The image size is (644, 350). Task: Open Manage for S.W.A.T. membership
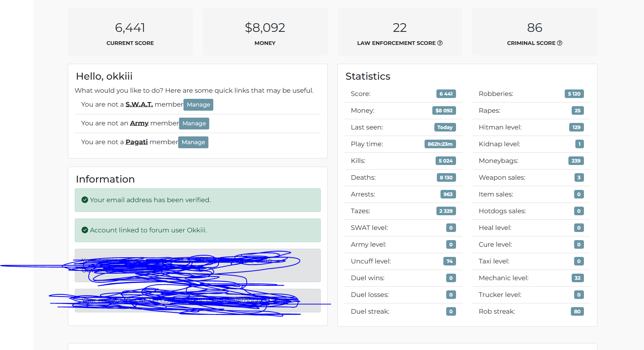point(198,105)
